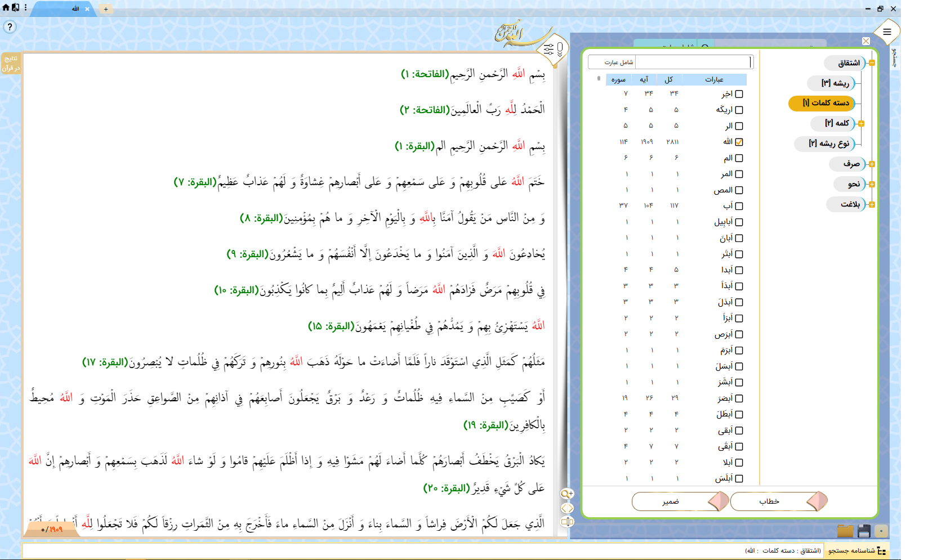Sort by the آیه column header
946x560 pixels.
(x=644, y=80)
